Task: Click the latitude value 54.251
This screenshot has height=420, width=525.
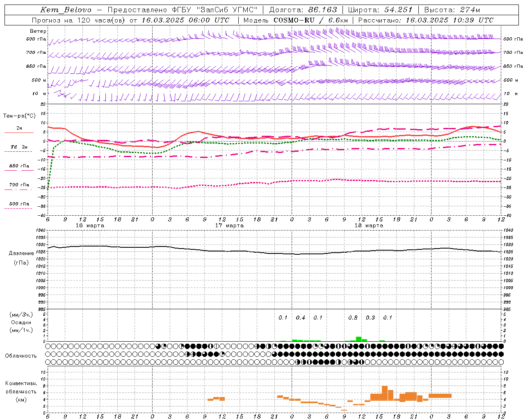Action: point(398,10)
